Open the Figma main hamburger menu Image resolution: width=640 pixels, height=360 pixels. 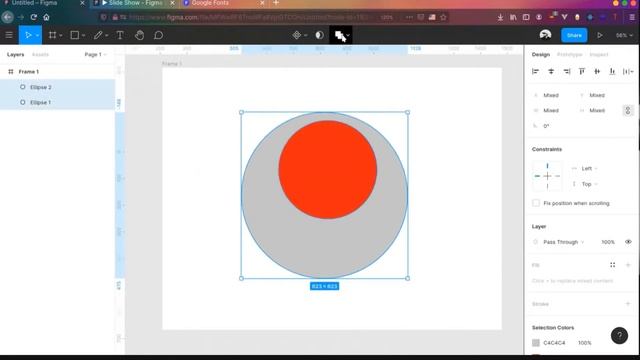click(9, 35)
